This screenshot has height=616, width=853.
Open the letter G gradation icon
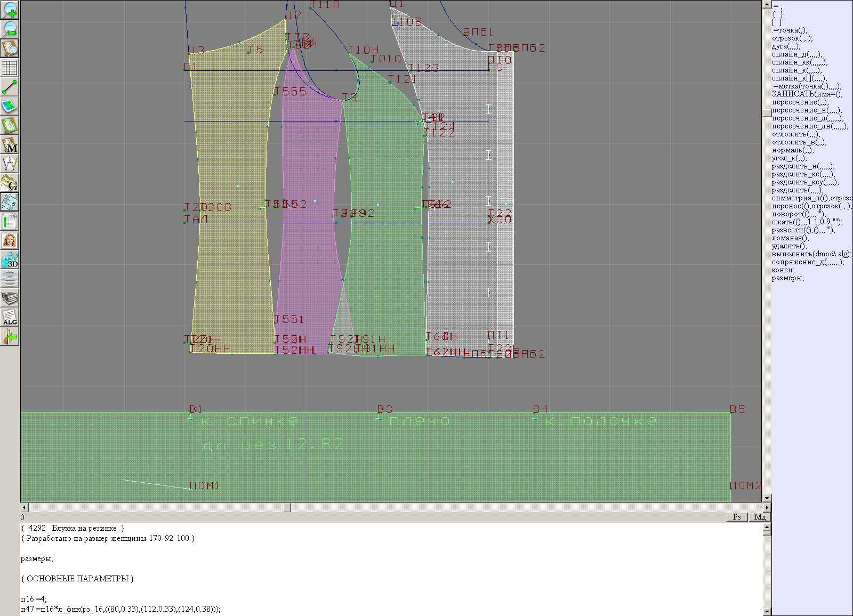point(10,183)
